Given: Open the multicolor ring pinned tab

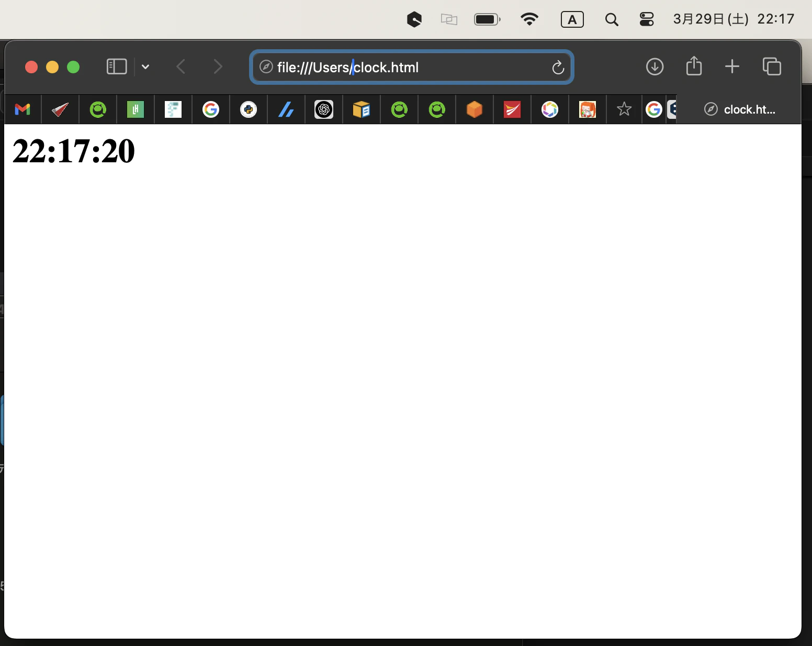Looking at the screenshot, I should [x=550, y=109].
